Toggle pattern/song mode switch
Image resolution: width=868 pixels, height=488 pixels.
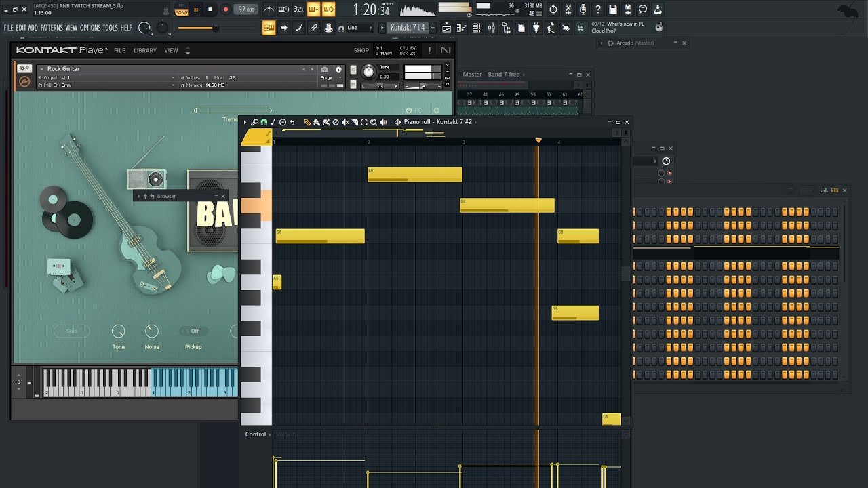(181, 9)
